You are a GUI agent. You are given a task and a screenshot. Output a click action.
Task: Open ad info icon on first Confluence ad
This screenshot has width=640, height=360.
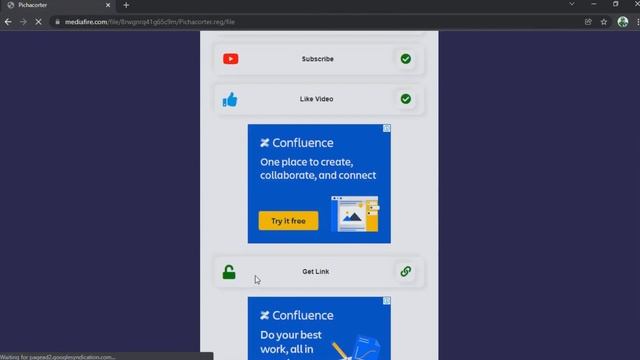coord(387,129)
